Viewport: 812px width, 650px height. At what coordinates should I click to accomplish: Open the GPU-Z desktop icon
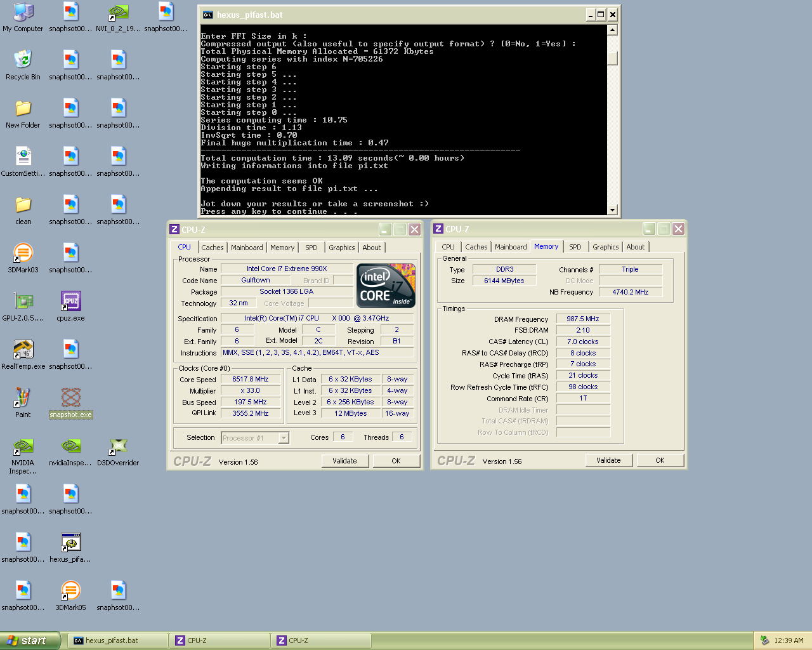23,302
